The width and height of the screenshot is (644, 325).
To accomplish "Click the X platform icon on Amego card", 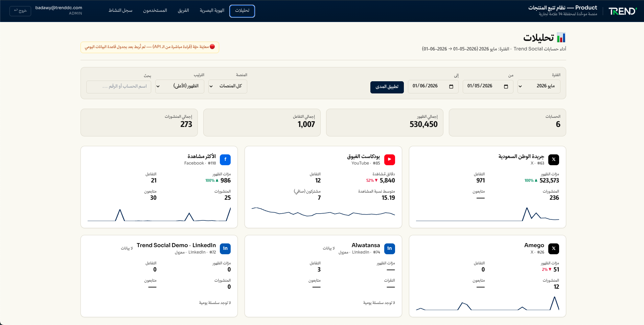I will pyautogui.click(x=554, y=248).
